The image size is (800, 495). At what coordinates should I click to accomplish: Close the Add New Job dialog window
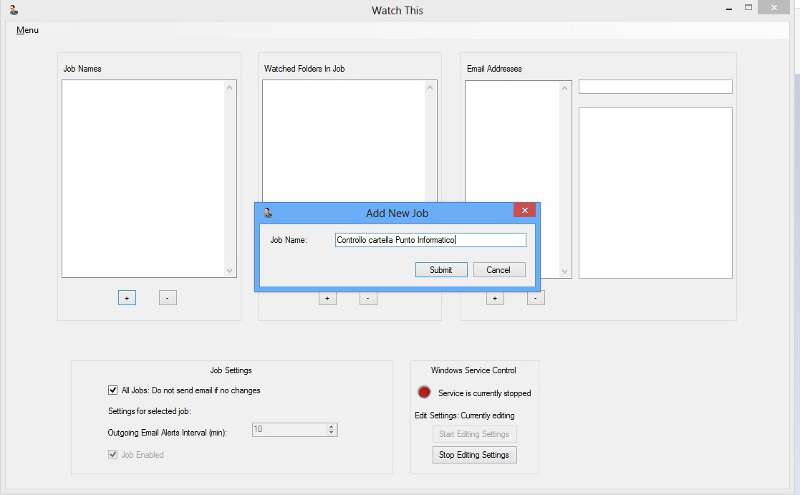pyautogui.click(x=524, y=211)
